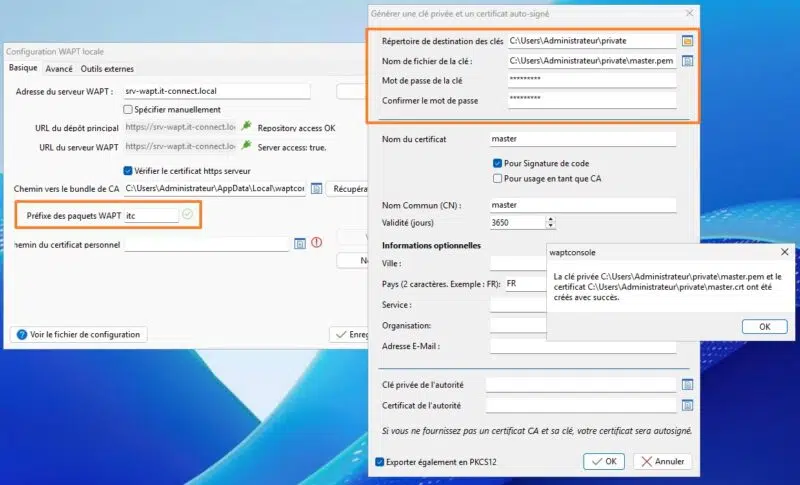
Task: Click the Organisation field in certificate dialog
Action: coord(518,325)
